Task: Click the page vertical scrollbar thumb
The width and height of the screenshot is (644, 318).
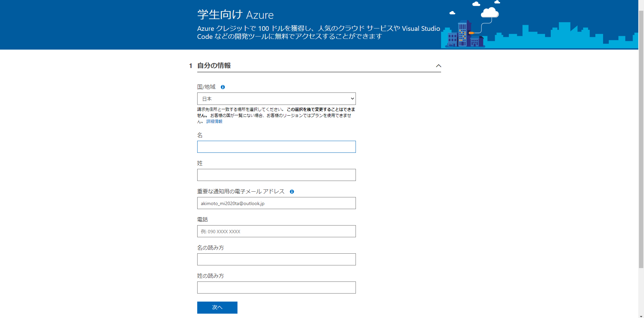Action: click(x=641, y=139)
